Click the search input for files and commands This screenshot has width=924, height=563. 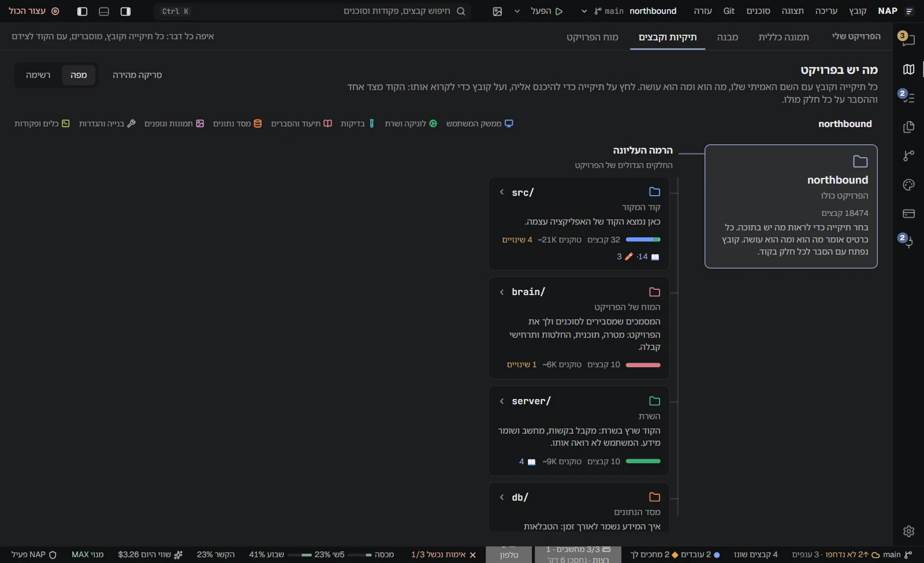[312, 11]
